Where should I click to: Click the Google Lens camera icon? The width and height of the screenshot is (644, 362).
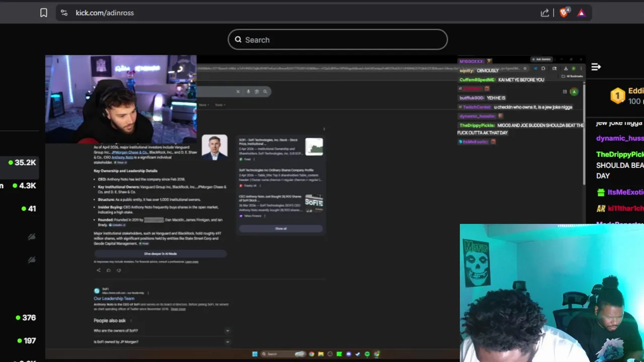click(257, 92)
